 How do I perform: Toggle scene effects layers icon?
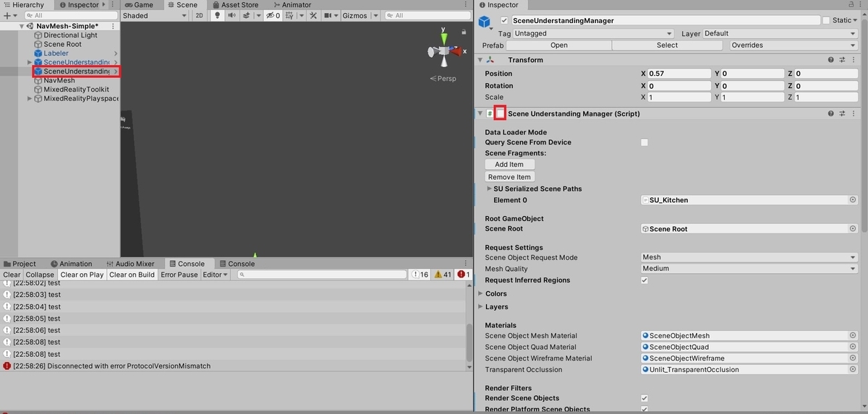tap(248, 15)
